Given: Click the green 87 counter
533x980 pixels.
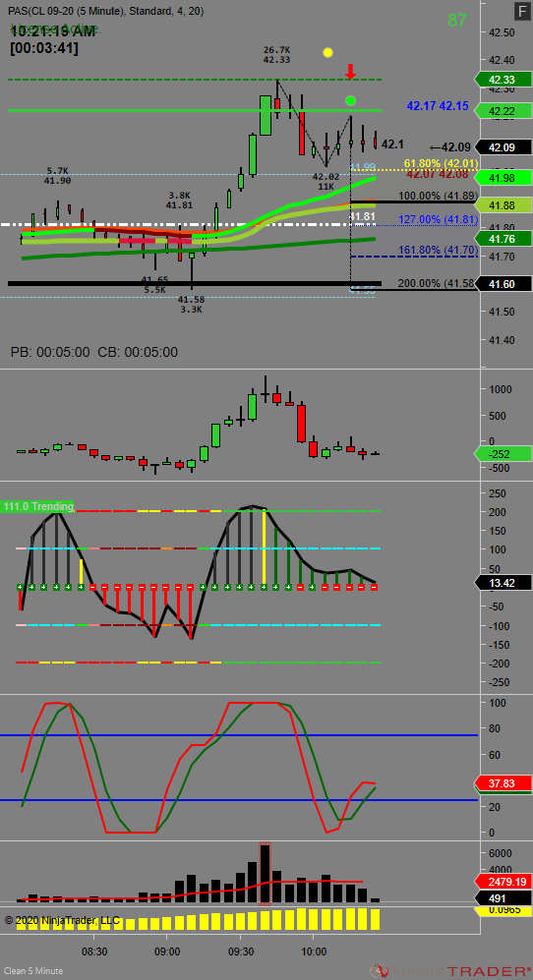Looking at the screenshot, I should (457, 21).
